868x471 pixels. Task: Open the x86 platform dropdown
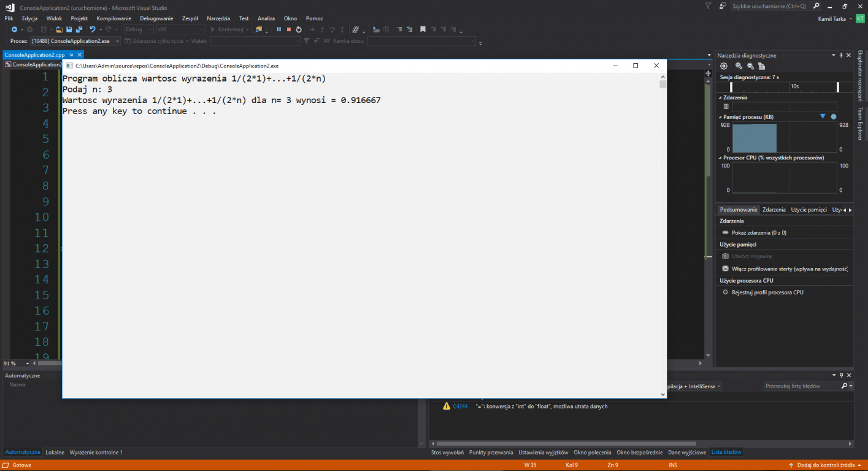pos(181,29)
